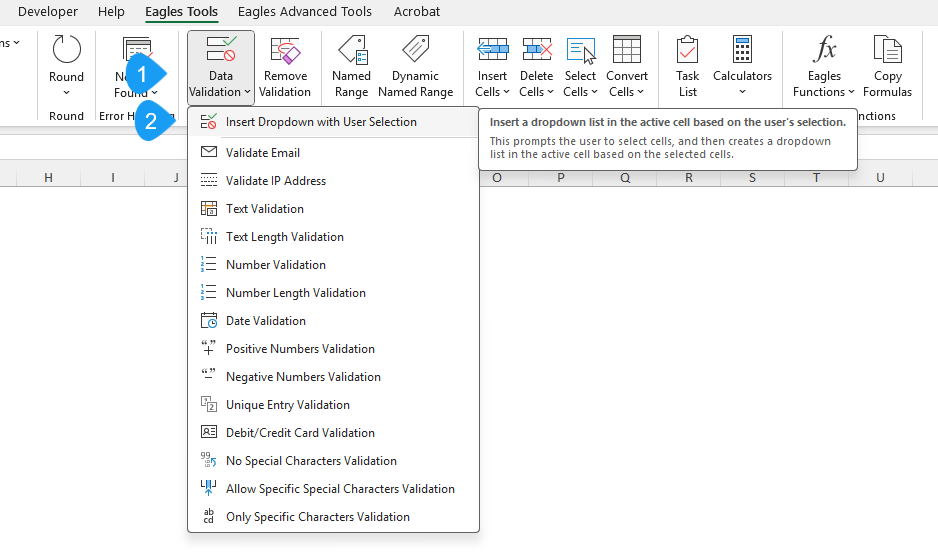This screenshot has height=557, width=938.
Task: Select Number Length Validation option
Action: [333, 293]
